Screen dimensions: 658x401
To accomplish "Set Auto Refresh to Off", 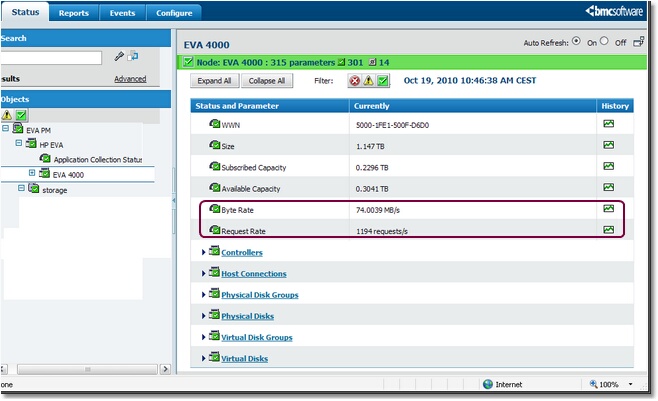I will click(x=604, y=41).
